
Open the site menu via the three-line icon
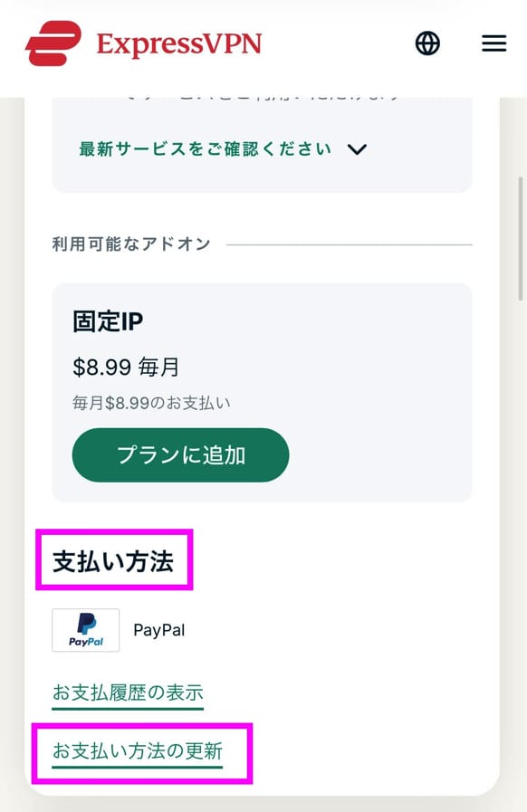click(x=493, y=43)
